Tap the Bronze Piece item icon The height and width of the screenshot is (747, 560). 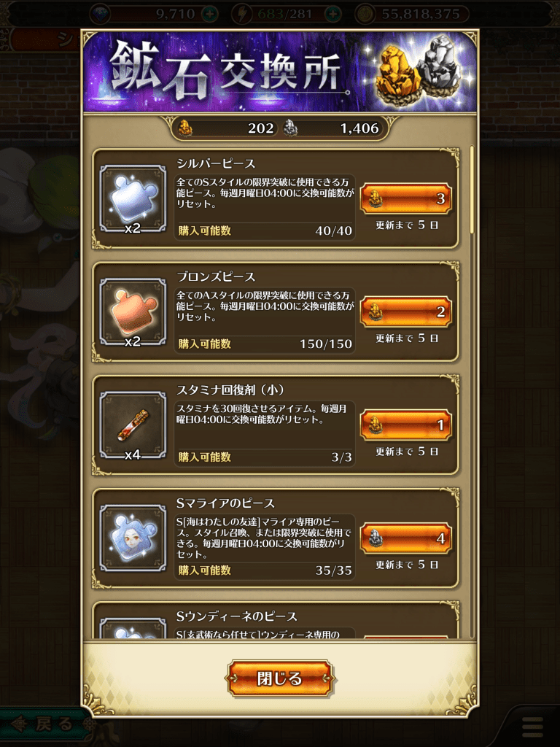coord(133,311)
